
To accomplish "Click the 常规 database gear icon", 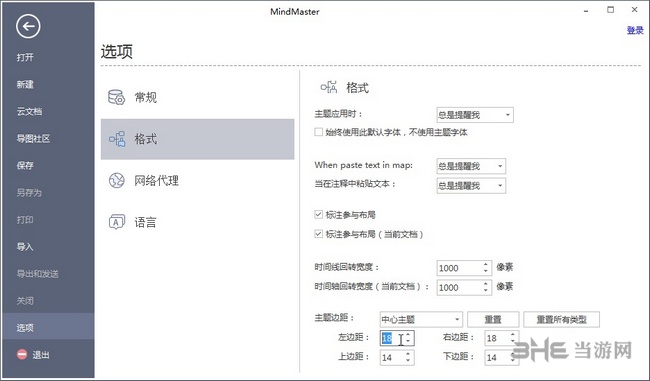I will point(116,97).
